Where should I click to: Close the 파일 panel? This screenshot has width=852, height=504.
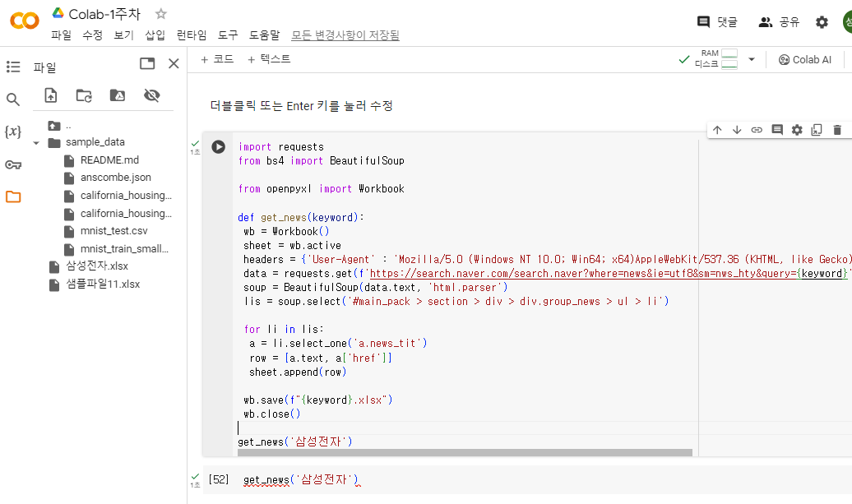point(174,63)
